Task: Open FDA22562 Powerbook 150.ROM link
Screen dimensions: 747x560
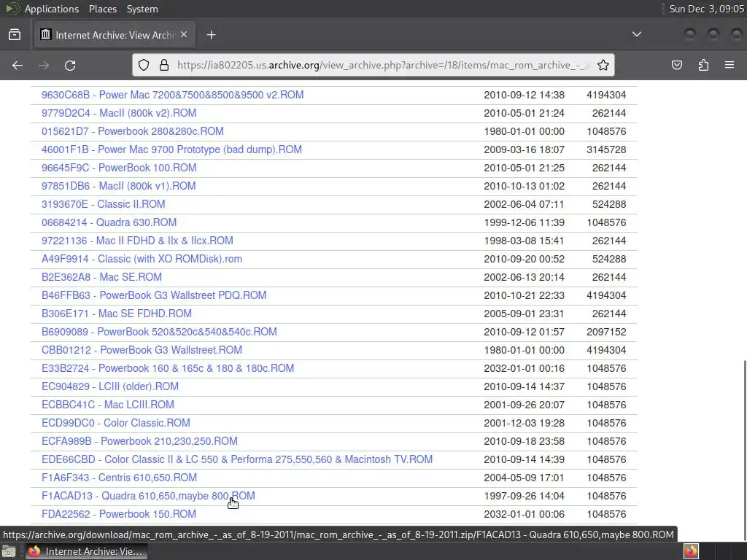Action: point(119,514)
